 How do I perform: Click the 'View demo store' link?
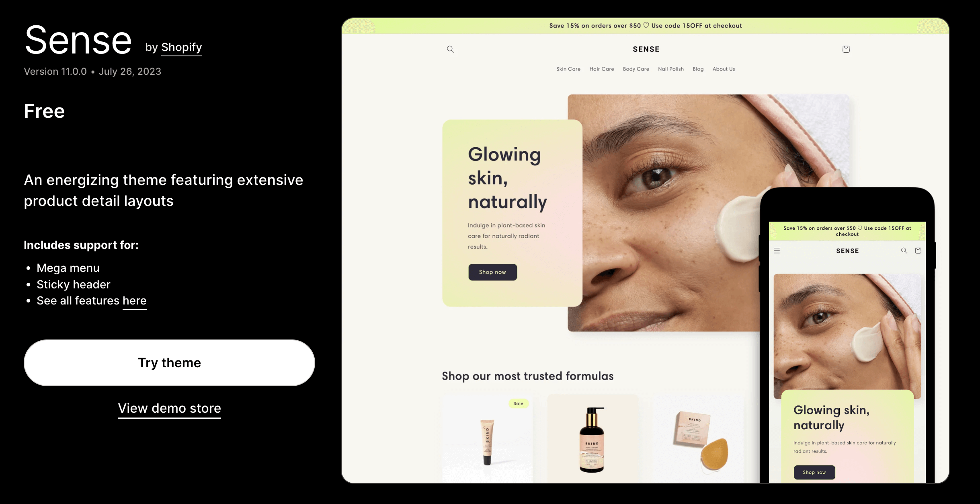[x=170, y=408]
